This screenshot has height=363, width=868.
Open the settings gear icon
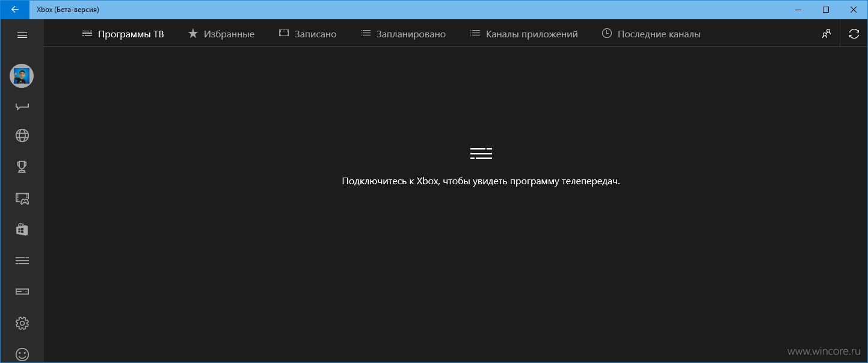(x=22, y=323)
